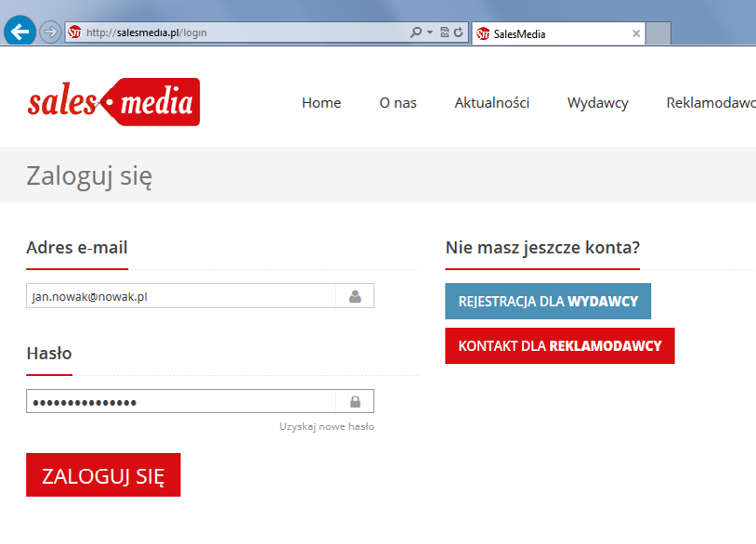Click the URL text salesmedia.pl/login
This screenshot has width=756, height=544.
pyautogui.click(x=147, y=32)
